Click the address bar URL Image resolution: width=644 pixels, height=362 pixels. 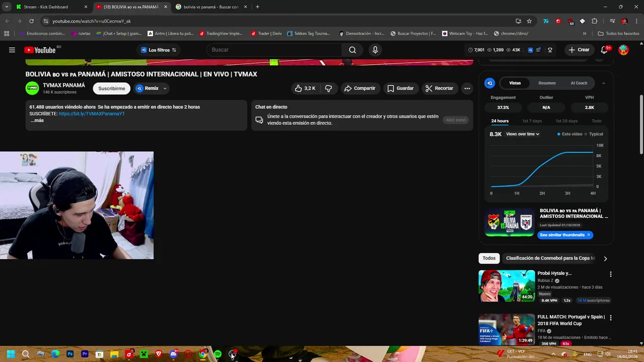pos(92,21)
